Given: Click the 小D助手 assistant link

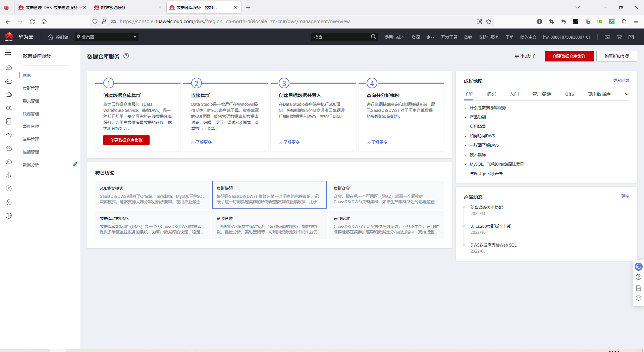Looking at the screenshot, I should [x=525, y=56].
